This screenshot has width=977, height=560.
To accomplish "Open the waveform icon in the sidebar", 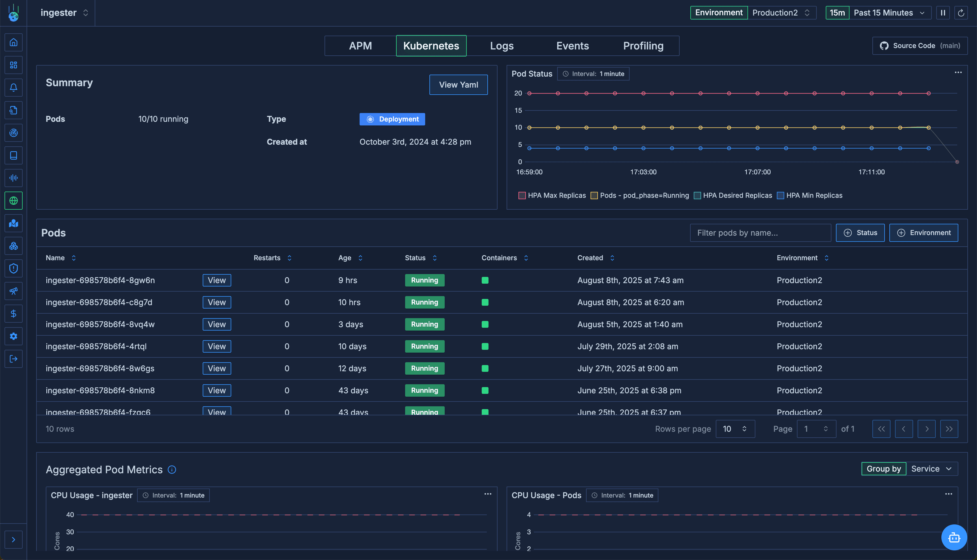I will pyautogui.click(x=14, y=178).
